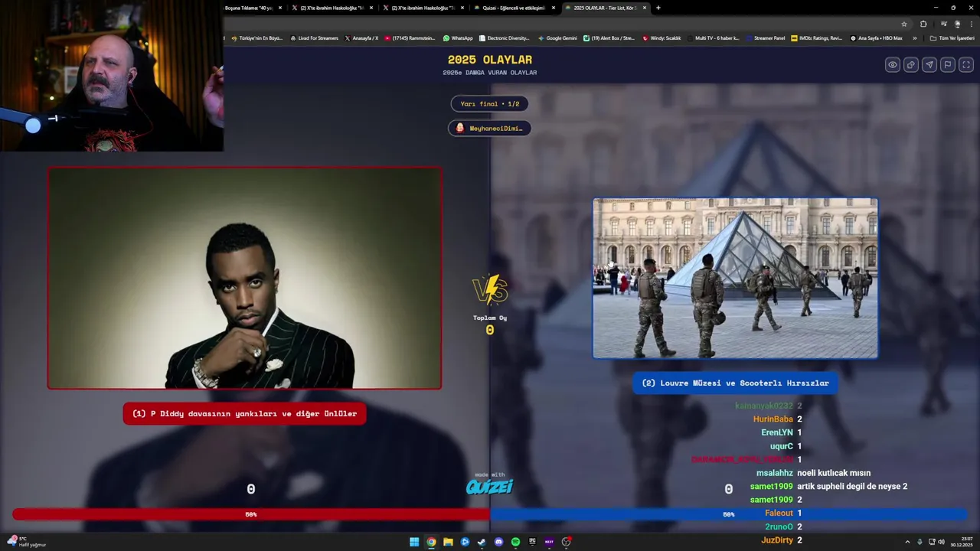Viewport: 980px width, 551px height.
Task: Open Epic Games Launcher from the taskbar
Action: [x=532, y=542]
